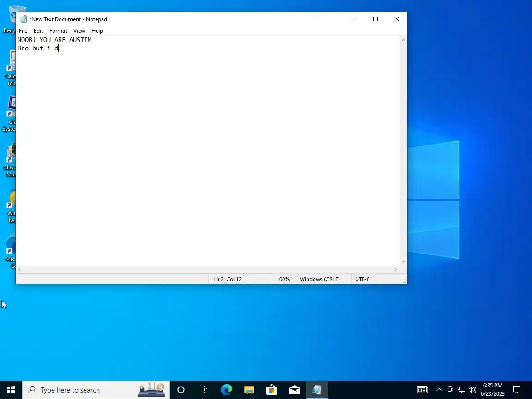Image resolution: width=532 pixels, height=399 pixels.
Task: Open the Mail app from taskbar
Action: (x=295, y=390)
